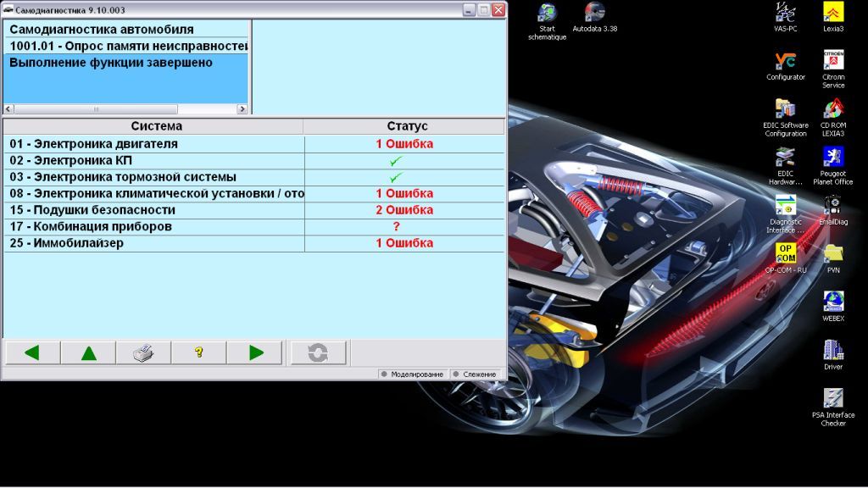Select row 02 - Электроника КП
Viewport: 868px width, 488px height.
point(254,160)
